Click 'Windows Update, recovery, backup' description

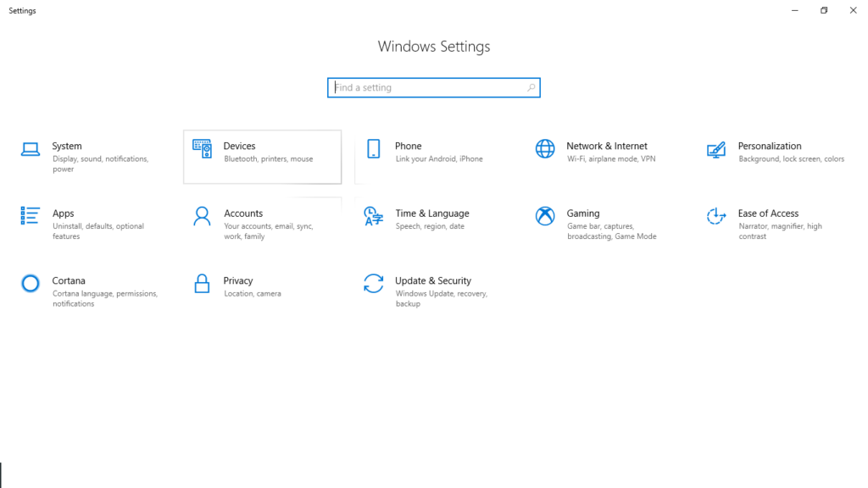coord(441,299)
